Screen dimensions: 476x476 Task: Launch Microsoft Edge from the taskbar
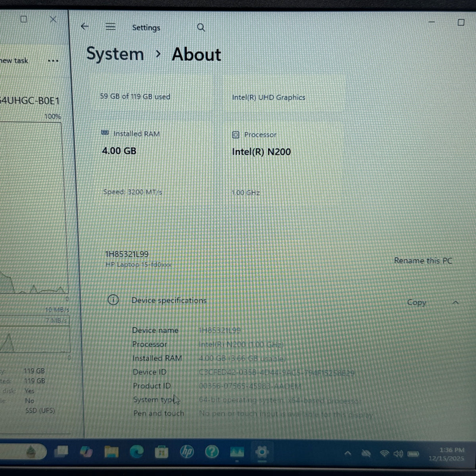pyautogui.click(x=137, y=451)
